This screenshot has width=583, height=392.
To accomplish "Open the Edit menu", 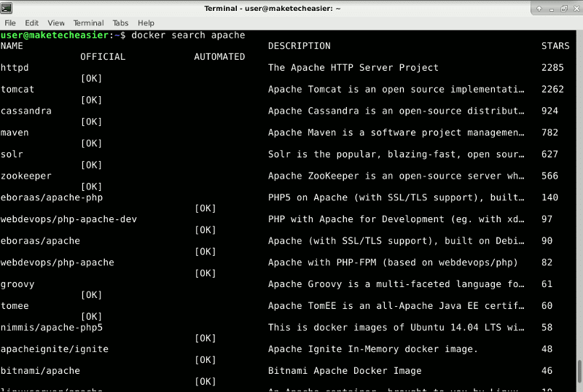I will [31, 23].
